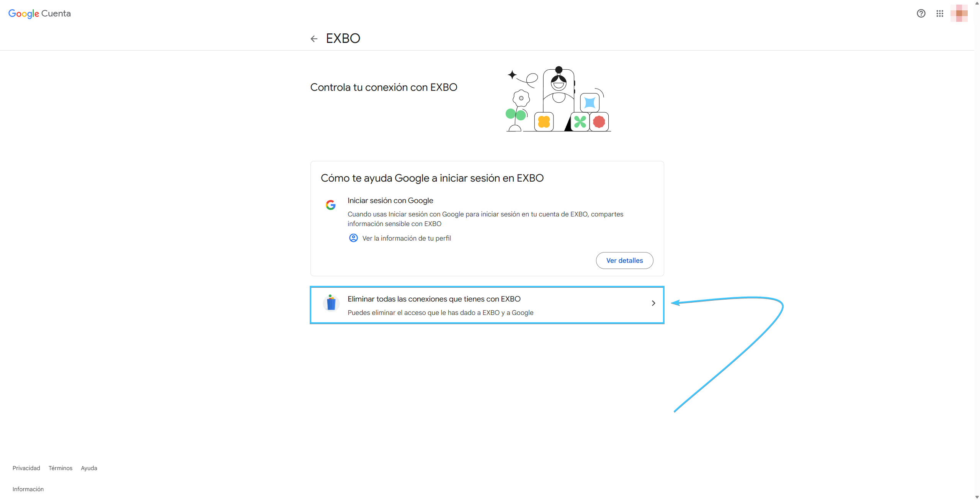Click the Cómo te ayuda Google heading
This screenshot has height=500, width=980.
pyautogui.click(x=432, y=178)
